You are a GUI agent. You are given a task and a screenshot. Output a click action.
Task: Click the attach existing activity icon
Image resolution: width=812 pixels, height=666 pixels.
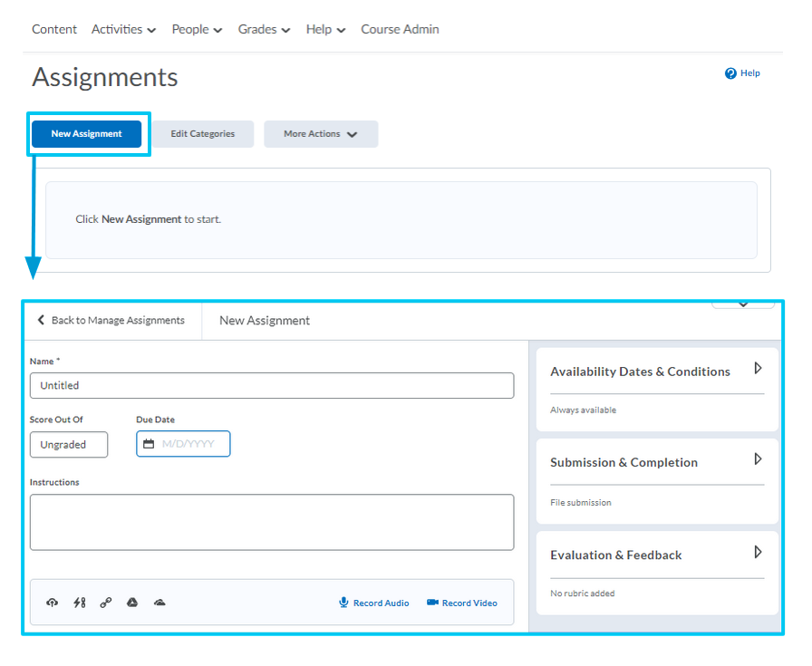(x=79, y=603)
